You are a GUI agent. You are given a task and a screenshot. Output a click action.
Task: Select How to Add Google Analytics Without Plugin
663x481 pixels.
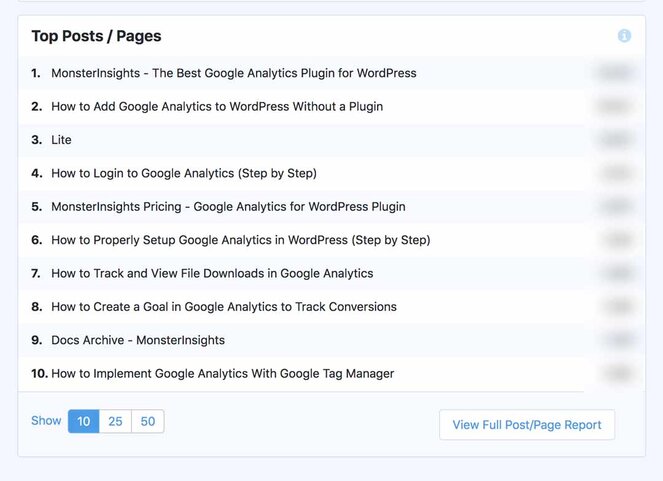(x=217, y=106)
